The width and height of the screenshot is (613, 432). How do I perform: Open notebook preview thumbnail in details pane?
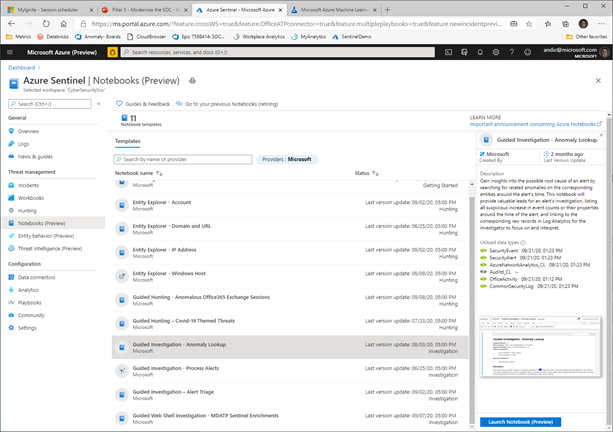[x=540, y=347]
